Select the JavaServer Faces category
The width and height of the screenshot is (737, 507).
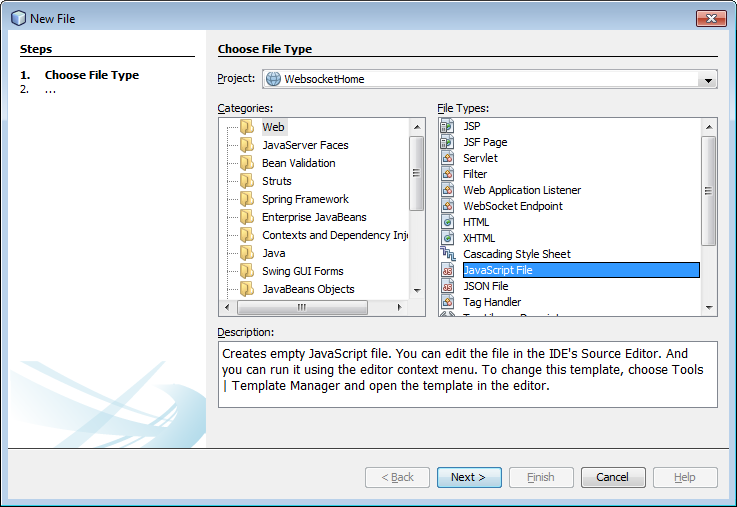click(x=305, y=145)
